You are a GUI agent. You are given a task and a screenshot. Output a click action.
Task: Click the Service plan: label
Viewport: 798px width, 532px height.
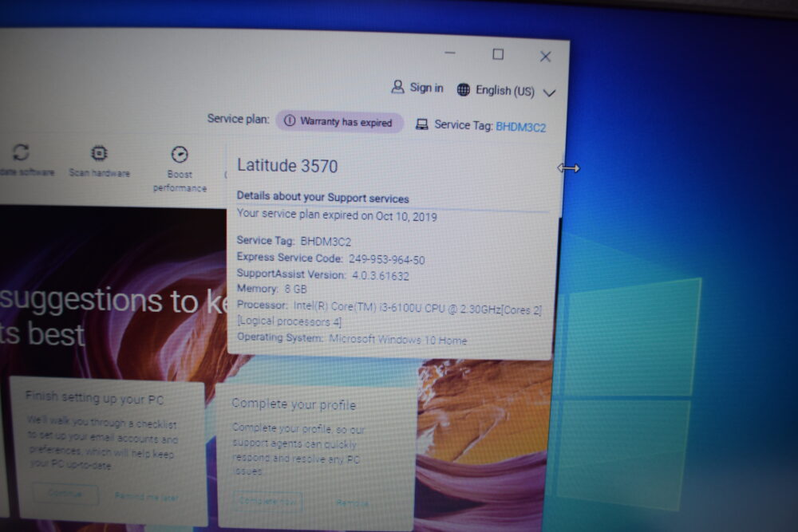click(238, 119)
